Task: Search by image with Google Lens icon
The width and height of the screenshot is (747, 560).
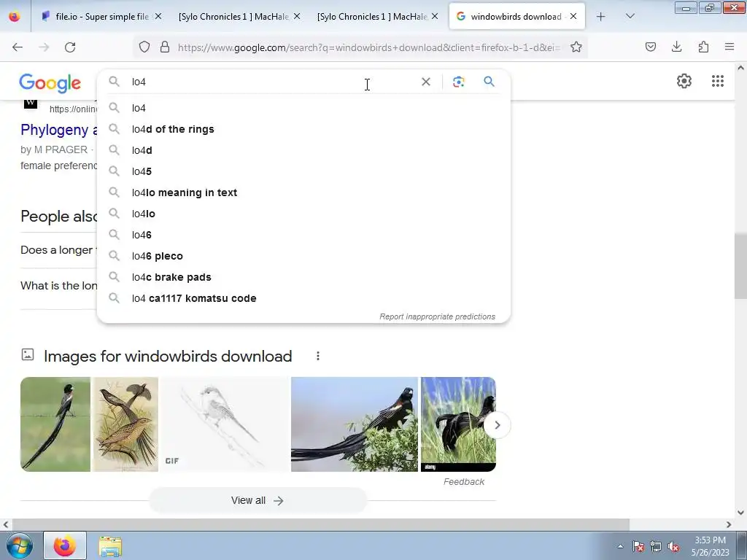Action: tap(458, 82)
